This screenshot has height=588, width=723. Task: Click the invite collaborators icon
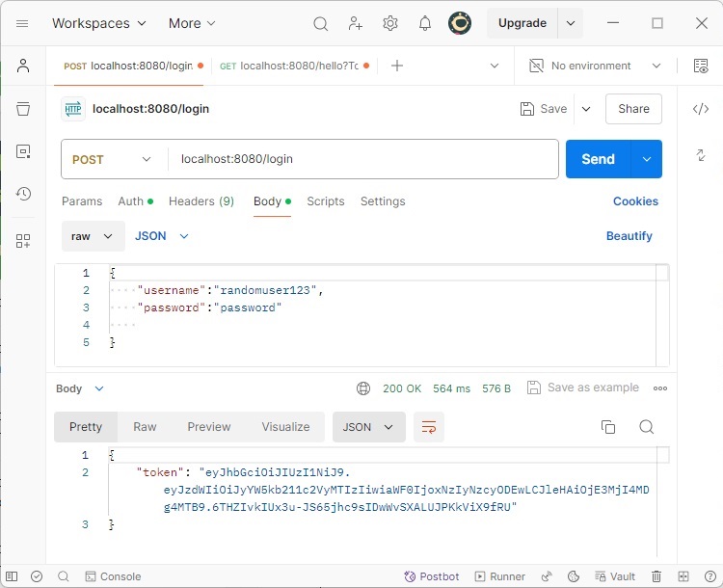pos(356,23)
